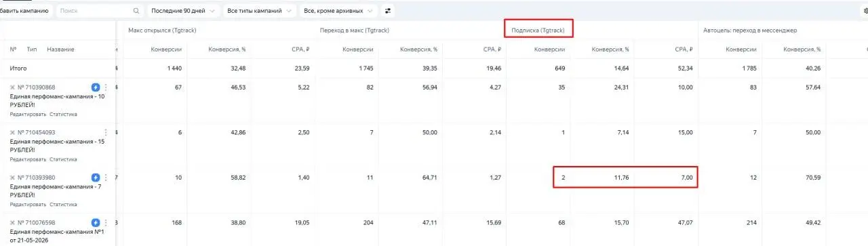
Task: Click Редактировать under campaign № 710390868
Action: [x=28, y=114]
